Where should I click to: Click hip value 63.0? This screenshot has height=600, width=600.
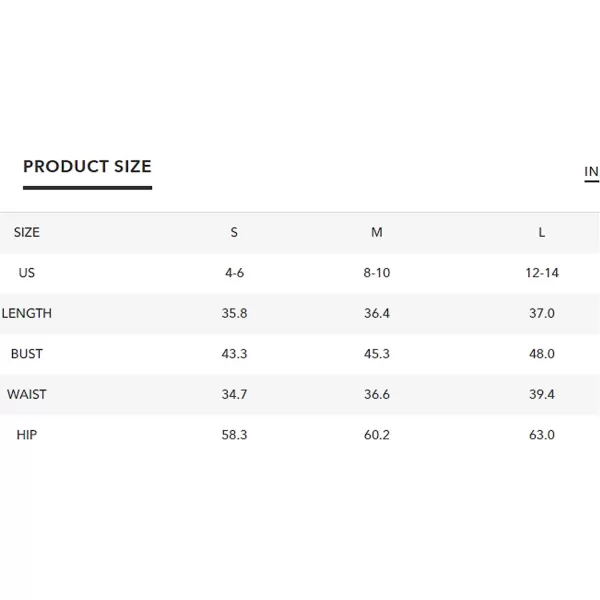(542, 435)
